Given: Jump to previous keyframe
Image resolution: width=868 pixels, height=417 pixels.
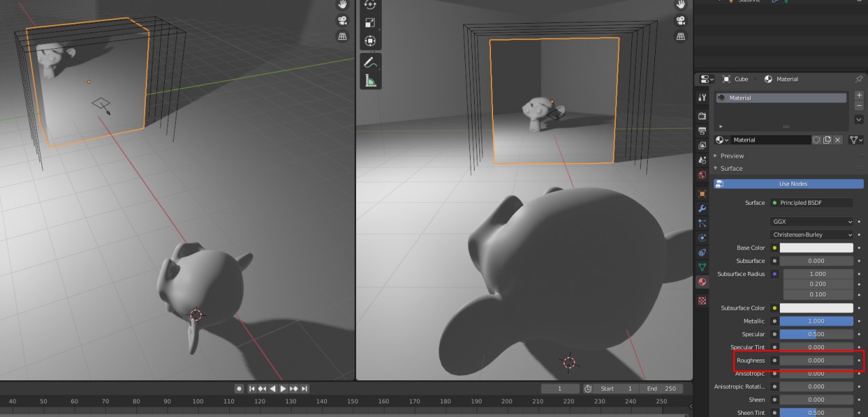Looking at the screenshot, I should click(262, 389).
